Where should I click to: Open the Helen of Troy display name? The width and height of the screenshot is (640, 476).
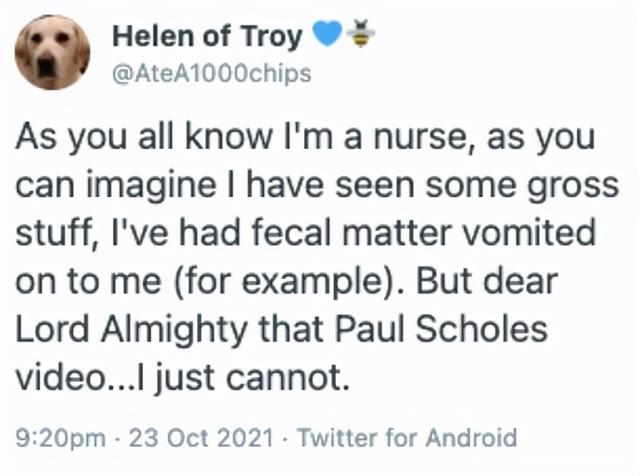(x=207, y=36)
